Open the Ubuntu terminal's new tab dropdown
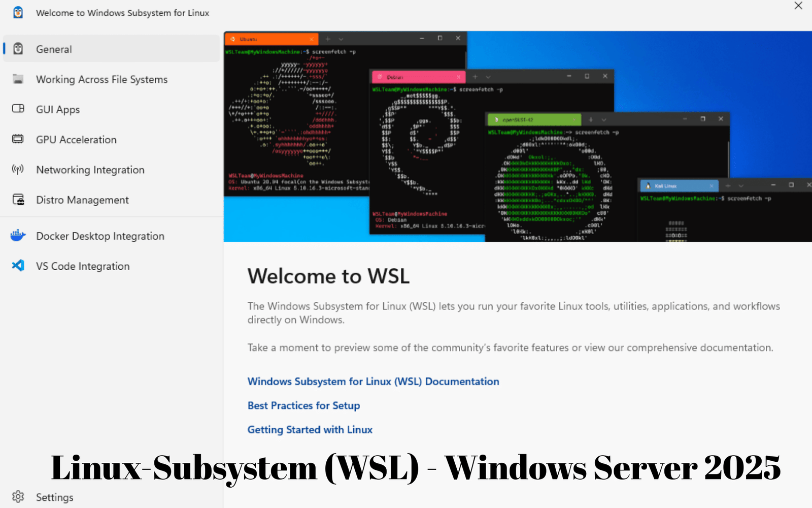The height and width of the screenshot is (508, 812). click(x=341, y=39)
